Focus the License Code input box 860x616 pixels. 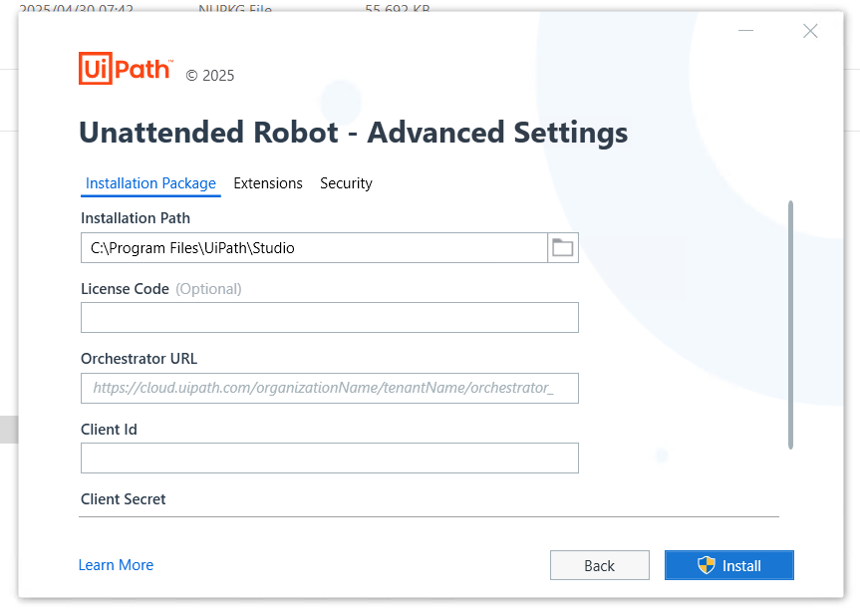(329, 318)
